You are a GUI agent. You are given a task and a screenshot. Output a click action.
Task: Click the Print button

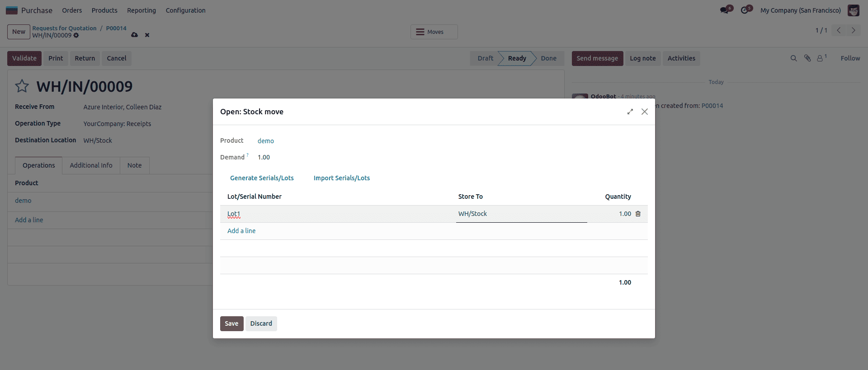coord(56,58)
